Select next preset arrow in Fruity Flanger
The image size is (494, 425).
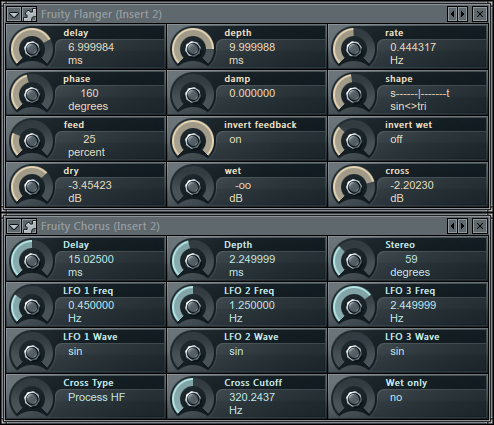pos(462,14)
